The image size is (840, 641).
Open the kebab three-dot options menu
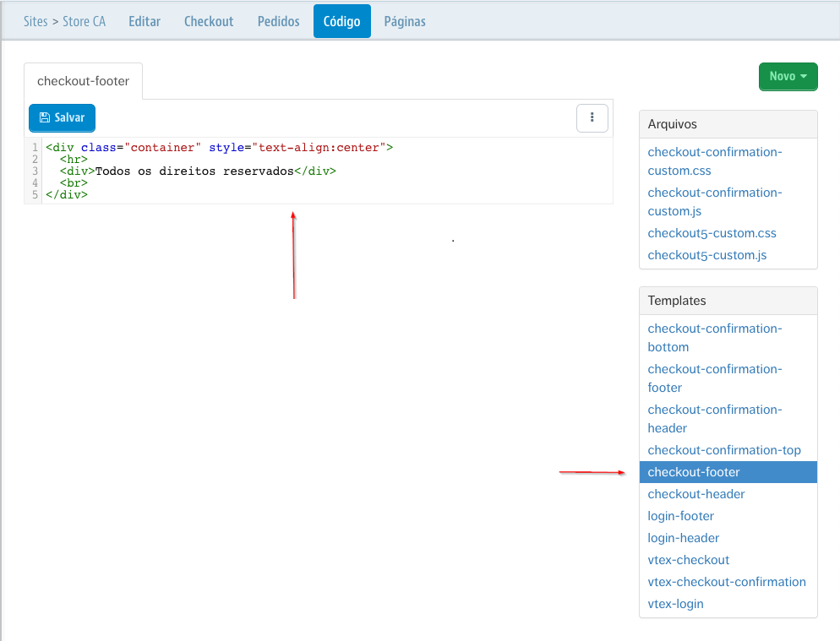click(592, 117)
